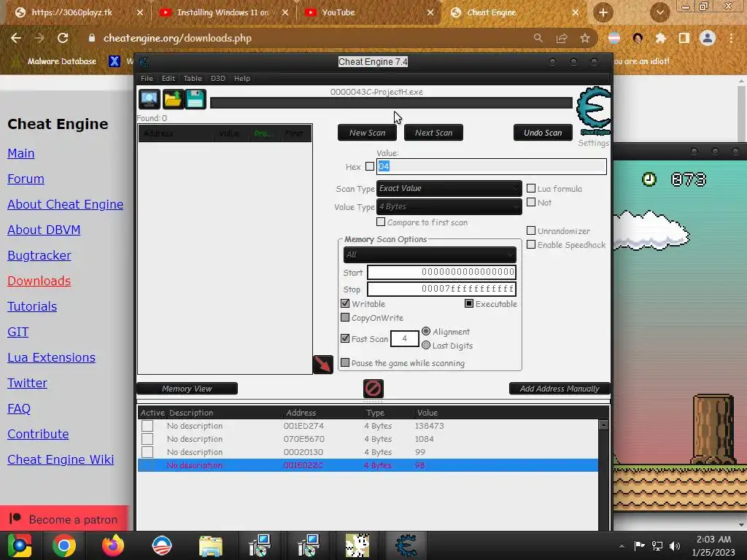This screenshot has height=560, width=747.
Task: Click the Cheat Engine logo for settings
Action: [594, 111]
